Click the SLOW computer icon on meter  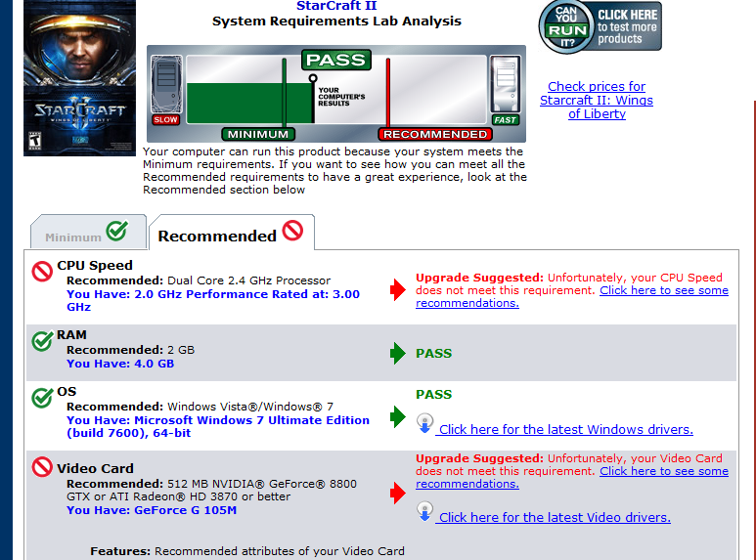(166, 90)
